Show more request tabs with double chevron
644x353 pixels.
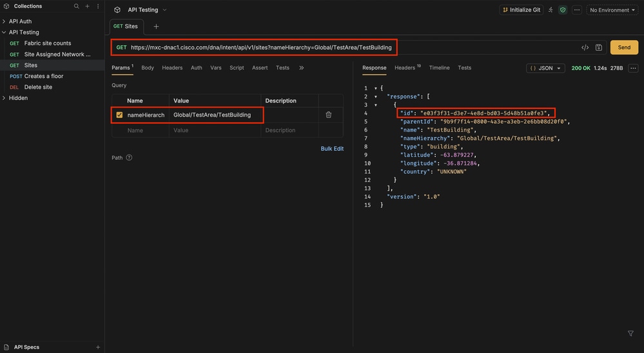coord(302,68)
